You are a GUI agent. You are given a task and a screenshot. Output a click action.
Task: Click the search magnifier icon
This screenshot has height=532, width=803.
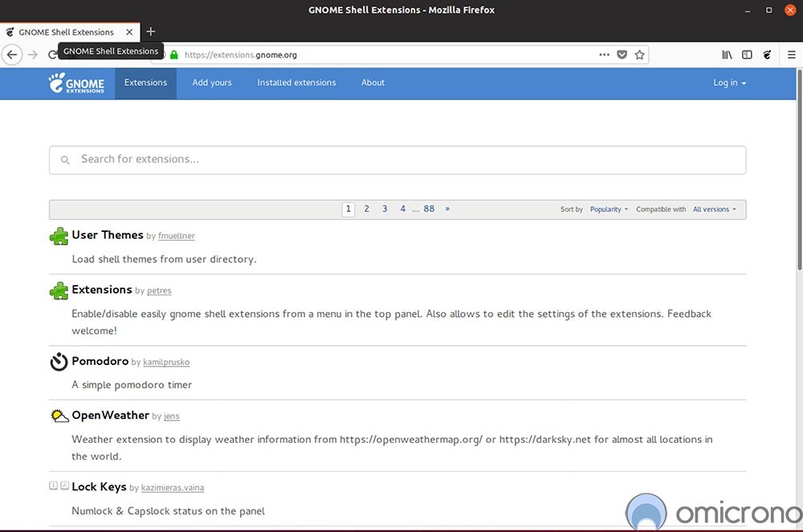point(65,160)
